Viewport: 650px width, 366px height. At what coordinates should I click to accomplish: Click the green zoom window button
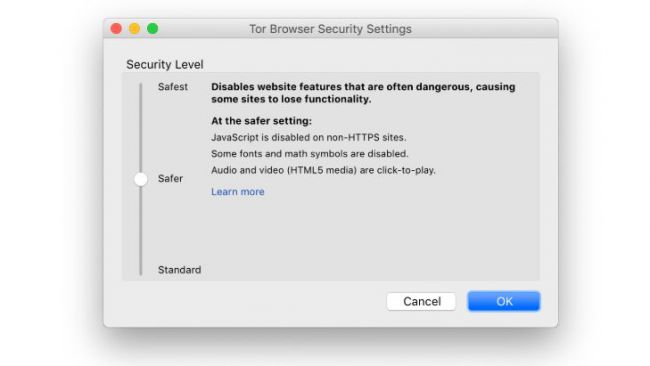point(153,29)
